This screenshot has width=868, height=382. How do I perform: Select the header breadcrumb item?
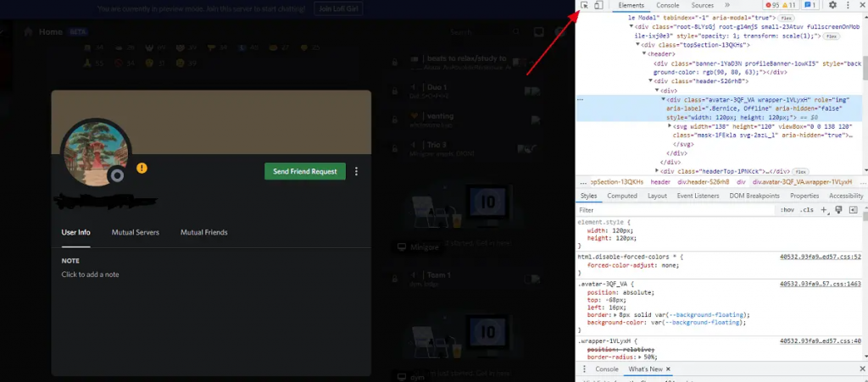pyautogui.click(x=660, y=182)
